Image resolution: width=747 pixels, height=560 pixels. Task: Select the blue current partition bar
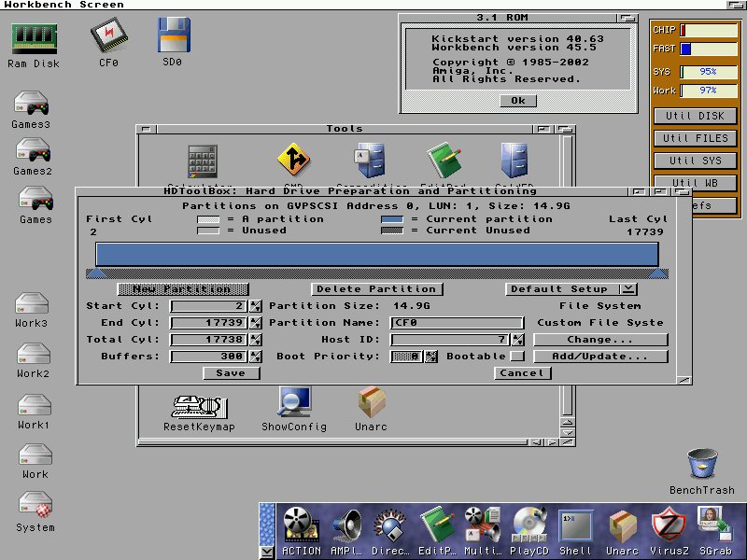377,254
